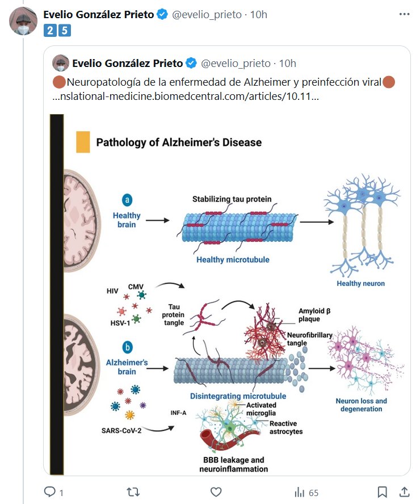Open the three-dot more options menu

404,14
